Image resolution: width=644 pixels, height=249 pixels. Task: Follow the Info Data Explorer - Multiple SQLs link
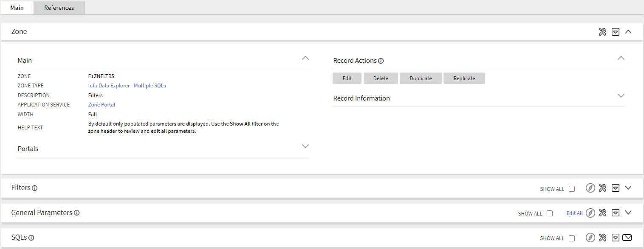coord(127,85)
